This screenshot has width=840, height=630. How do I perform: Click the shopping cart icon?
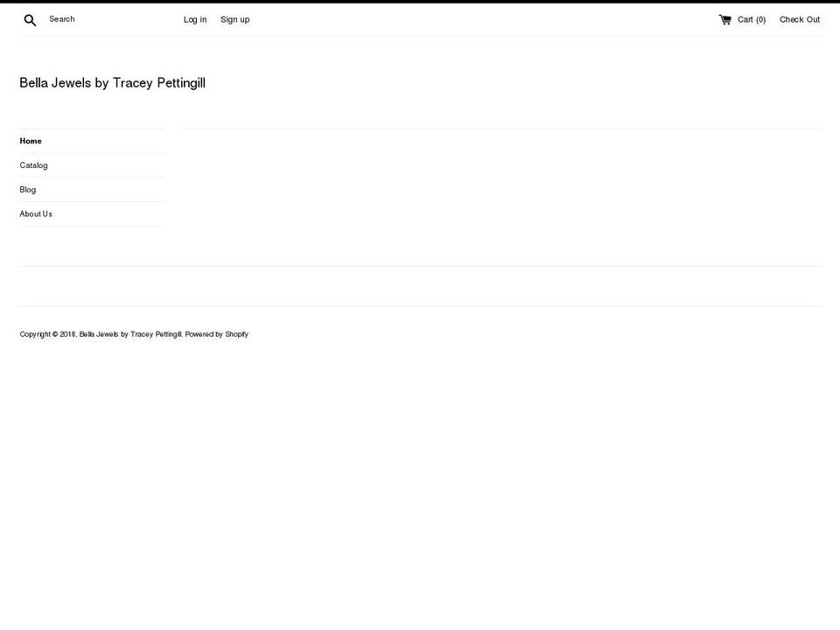tap(724, 20)
